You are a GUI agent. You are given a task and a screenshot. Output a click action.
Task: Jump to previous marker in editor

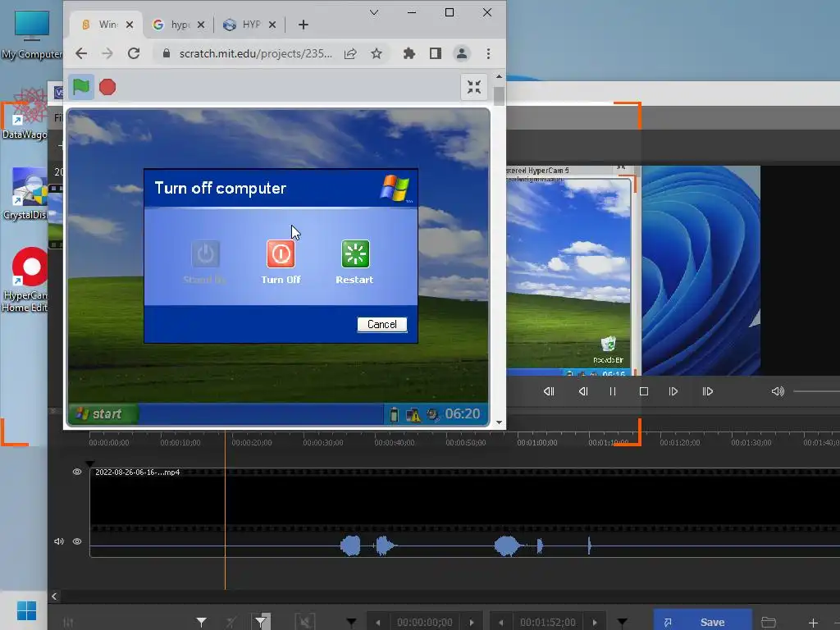pyautogui.click(x=549, y=391)
